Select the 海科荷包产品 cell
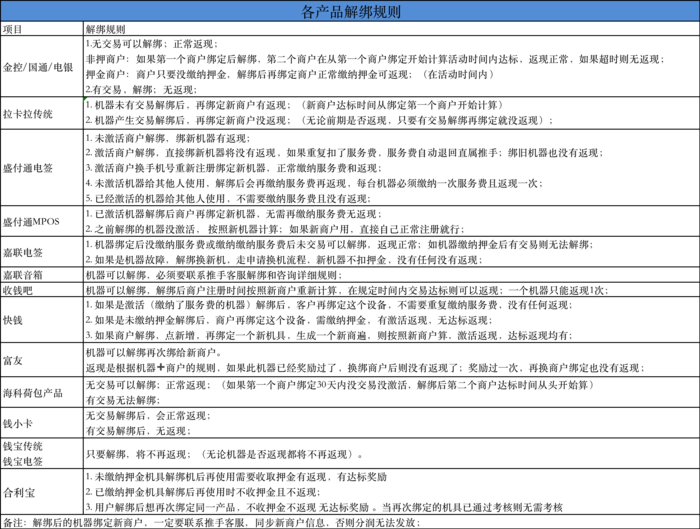Screen dimensions: 700x529 (42, 392)
